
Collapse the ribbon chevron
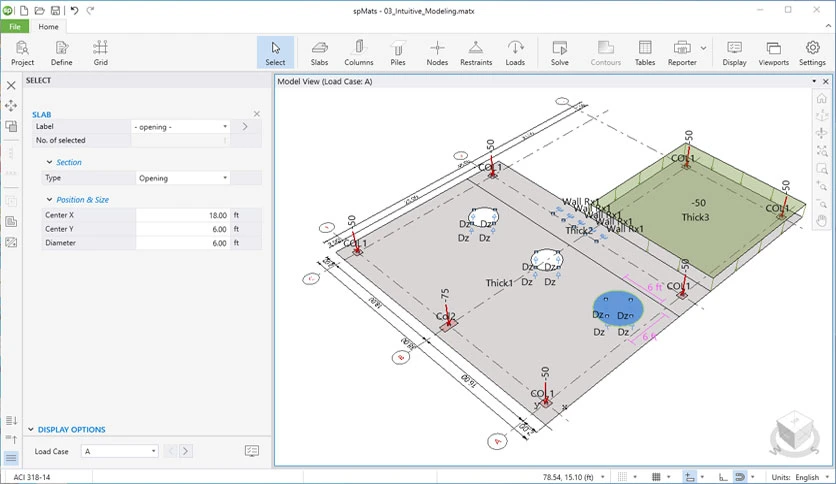pyautogui.click(x=829, y=26)
